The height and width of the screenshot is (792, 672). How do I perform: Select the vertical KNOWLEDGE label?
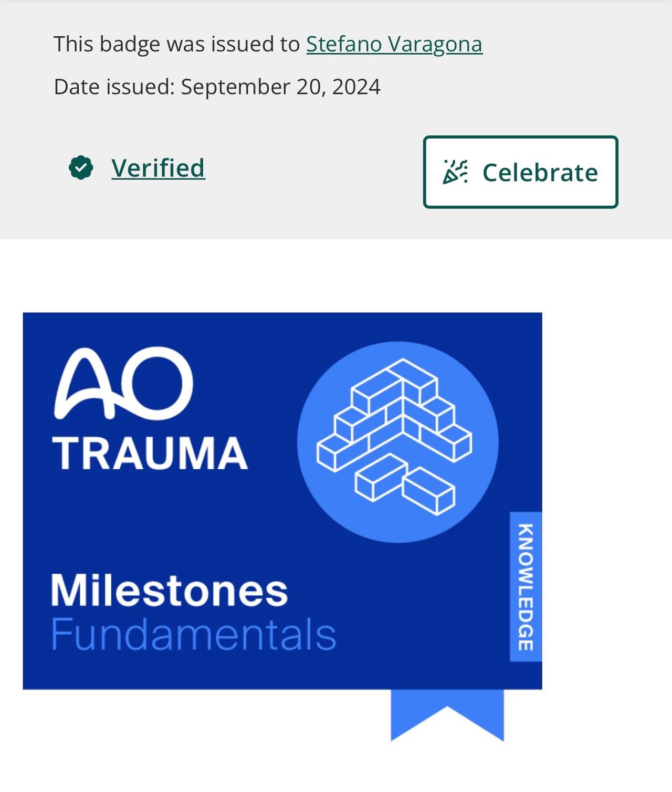pyautogui.click(x=526, y=587)
